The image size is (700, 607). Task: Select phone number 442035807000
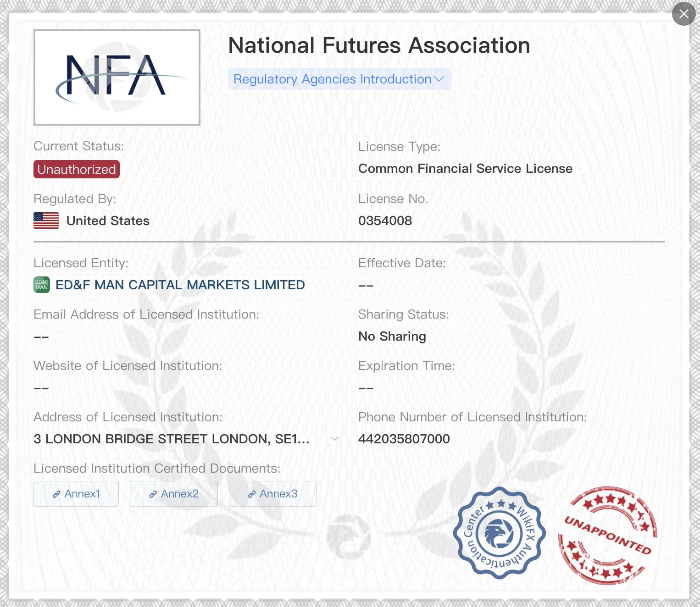[x=404, y=439]
